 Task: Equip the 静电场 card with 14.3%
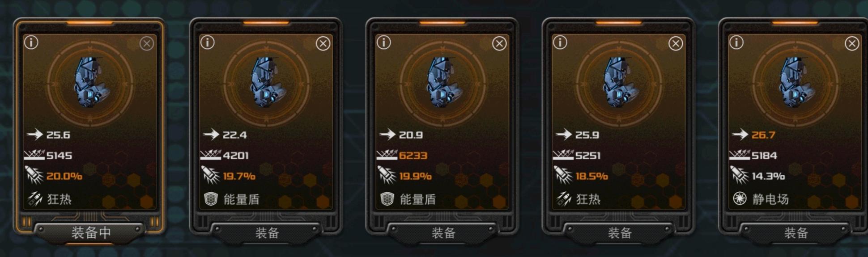click(796, 232)
